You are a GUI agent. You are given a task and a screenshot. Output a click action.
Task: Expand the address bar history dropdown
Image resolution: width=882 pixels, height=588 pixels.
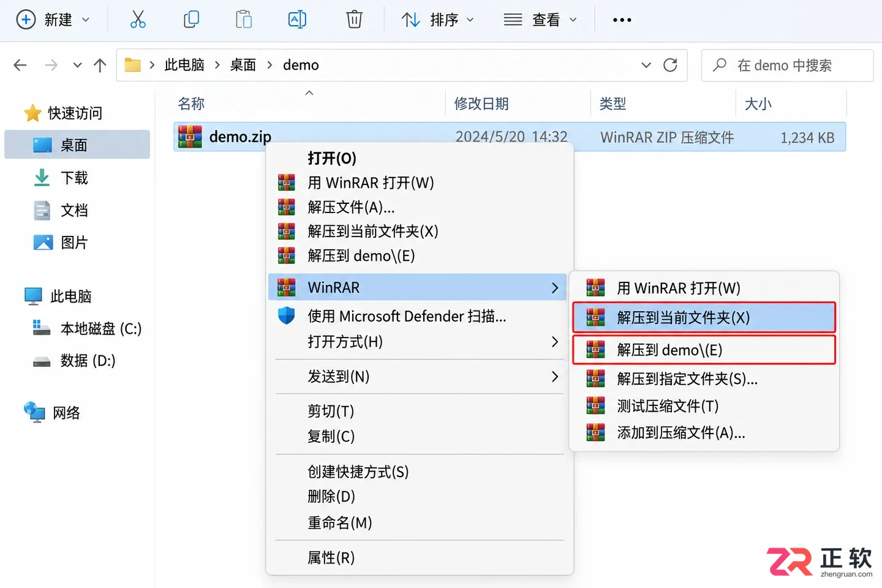tap(646, 65)
